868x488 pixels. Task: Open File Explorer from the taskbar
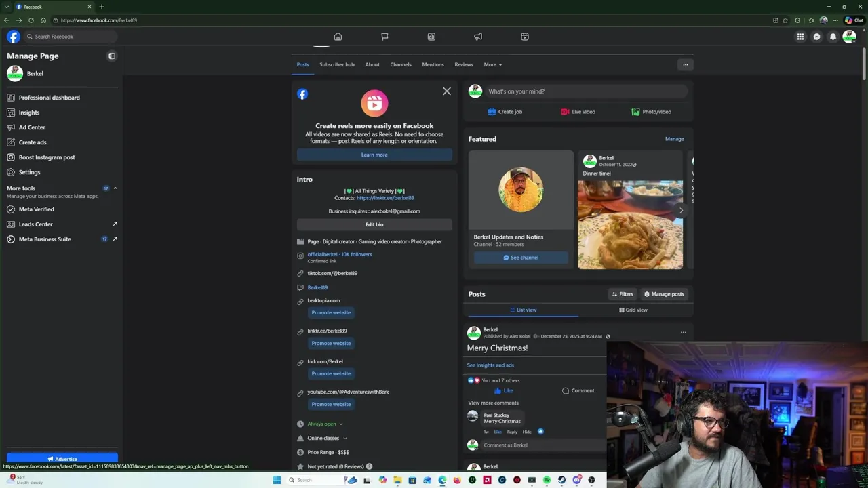pyautogui.click(x=397, y=480)
